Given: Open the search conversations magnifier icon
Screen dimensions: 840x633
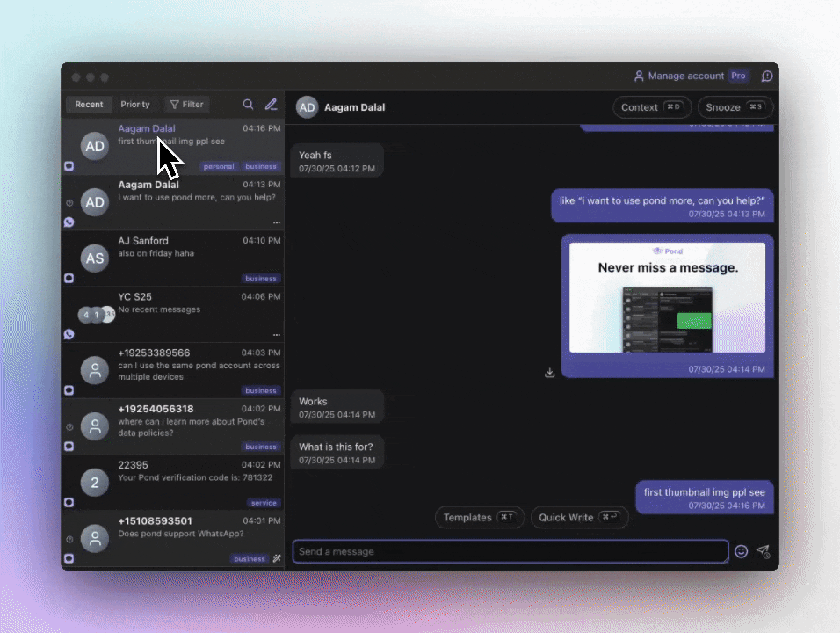Looking at the screenshot, I should 248,104.
